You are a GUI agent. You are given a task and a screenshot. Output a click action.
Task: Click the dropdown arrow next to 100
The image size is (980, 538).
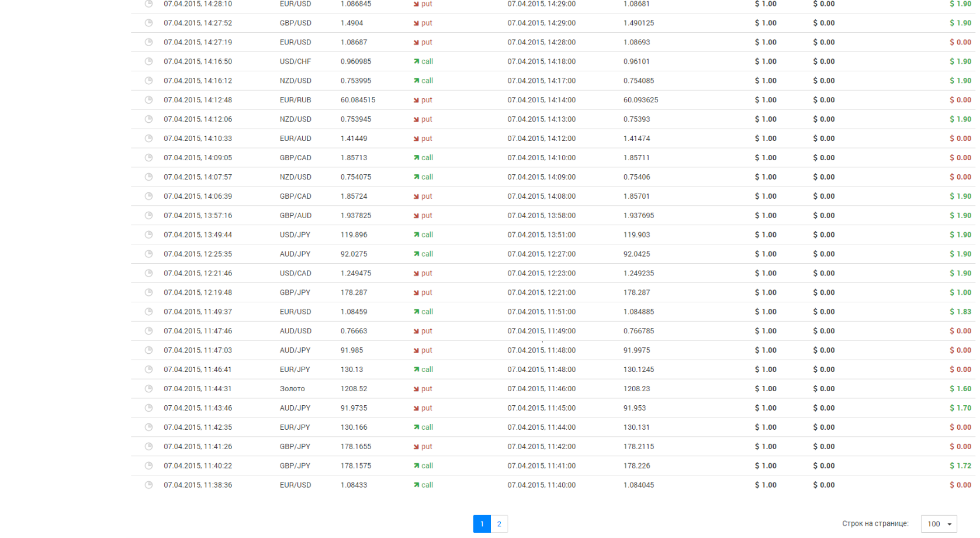950,525
